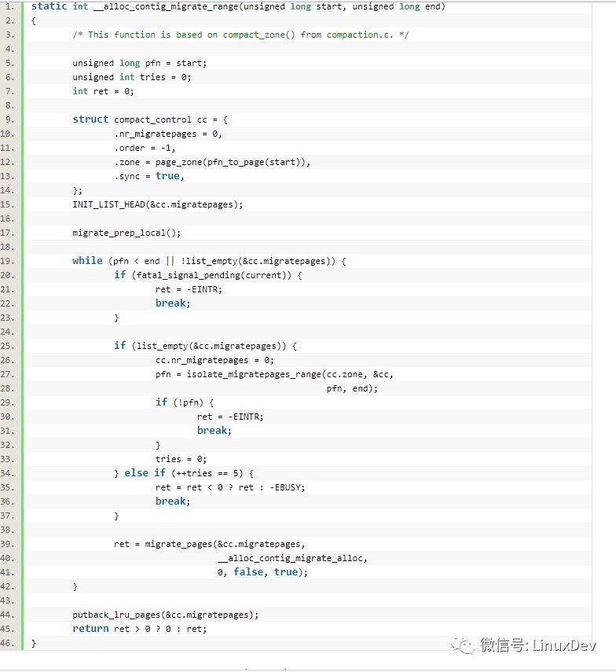Click the '0, false, true);' line

(x=262, y=572)
